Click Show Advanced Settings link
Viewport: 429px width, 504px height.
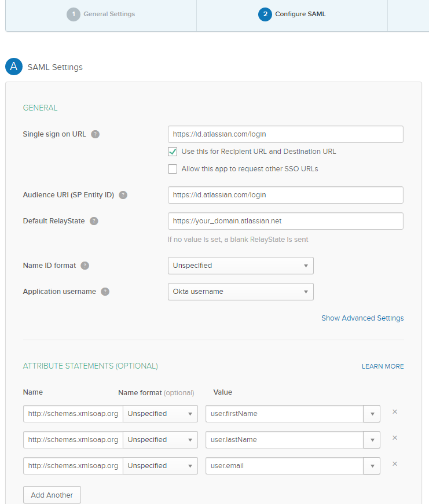pos(362,318)
